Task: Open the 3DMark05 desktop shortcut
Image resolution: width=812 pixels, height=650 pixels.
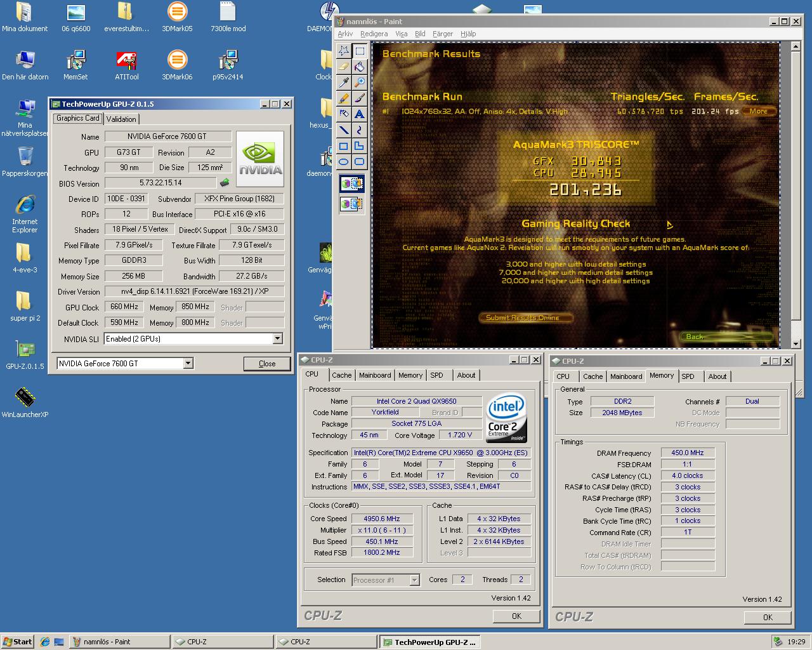Action: [x=177, y=17]
